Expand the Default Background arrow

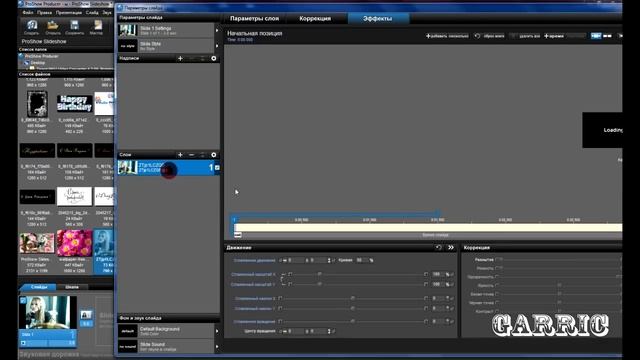pyautogui.click(x=217, y=331)
